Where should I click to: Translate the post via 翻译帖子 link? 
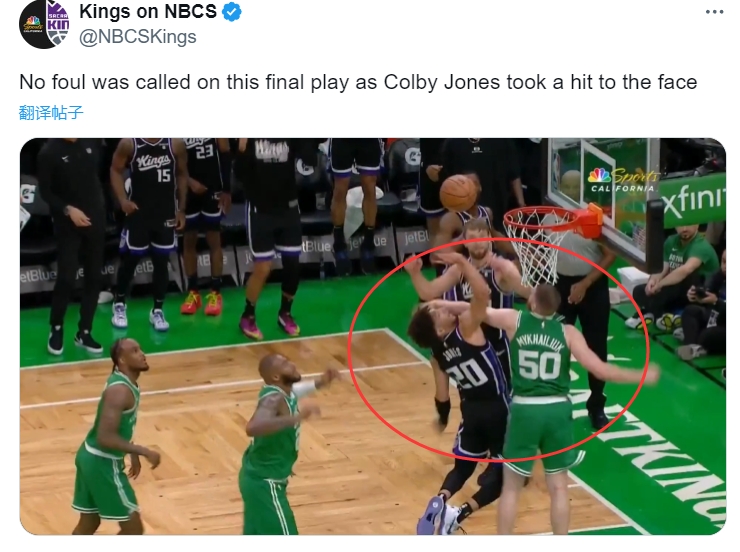pos(51,113)
